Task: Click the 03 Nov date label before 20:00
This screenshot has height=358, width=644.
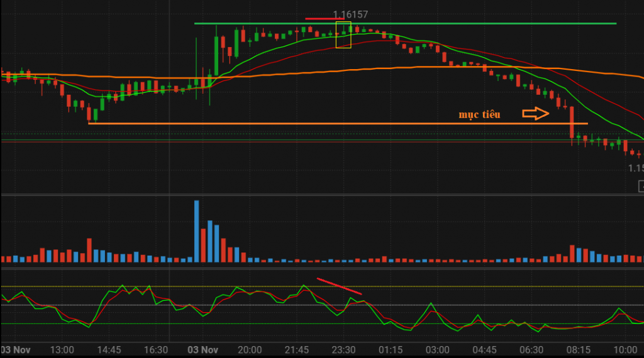Action: 203,350
